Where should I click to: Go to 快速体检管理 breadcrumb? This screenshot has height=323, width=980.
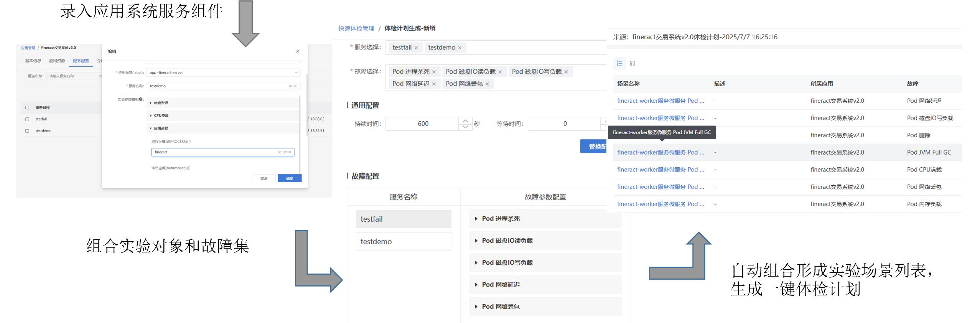point(356,28)
